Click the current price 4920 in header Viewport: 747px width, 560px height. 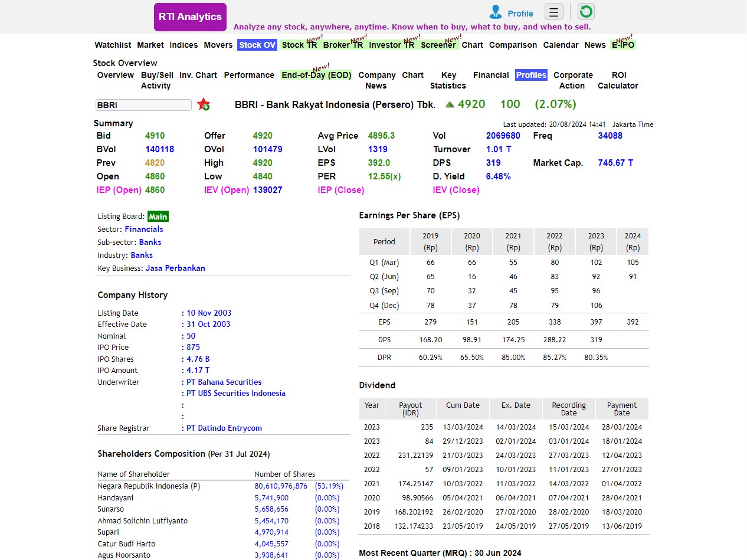(x=471, y=104)
